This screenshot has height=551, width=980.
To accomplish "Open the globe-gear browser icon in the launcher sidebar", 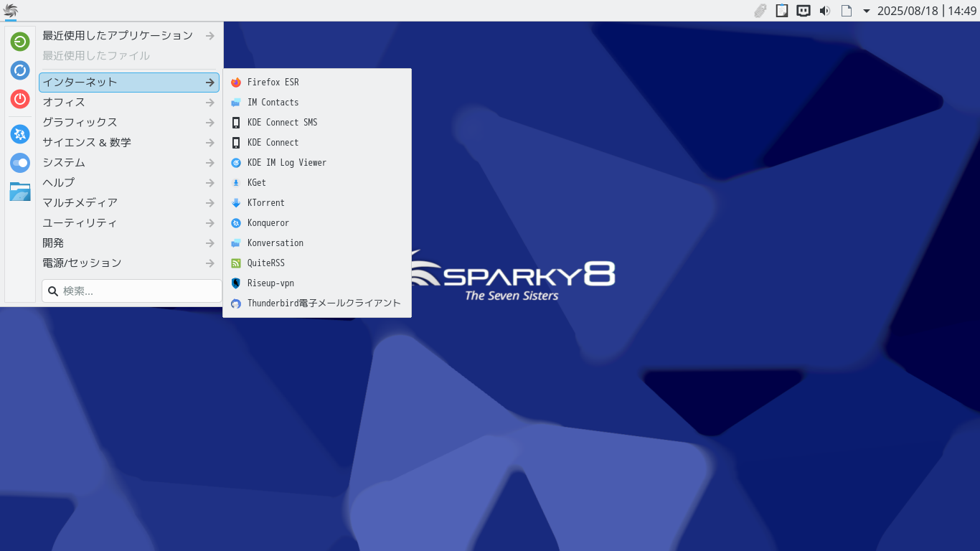I will tap(20, 134).
